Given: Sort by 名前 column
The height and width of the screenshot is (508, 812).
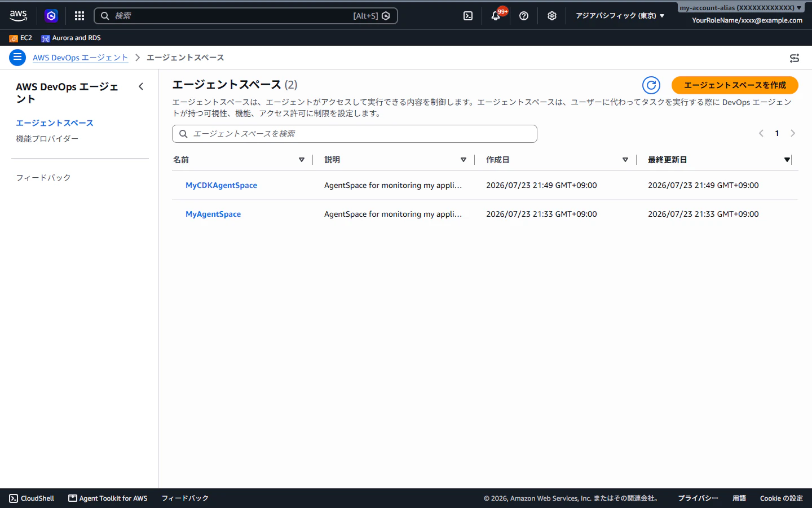Looking at the screenshot, I should [x=302, y=160].
